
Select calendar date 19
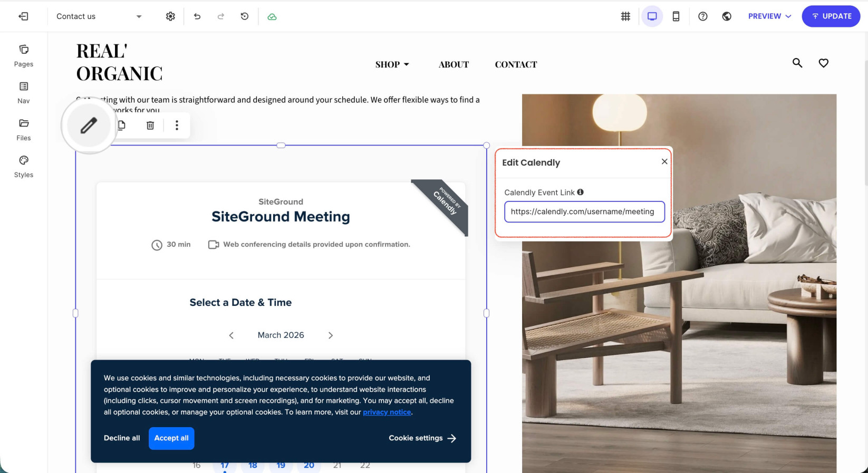(281, 465)
